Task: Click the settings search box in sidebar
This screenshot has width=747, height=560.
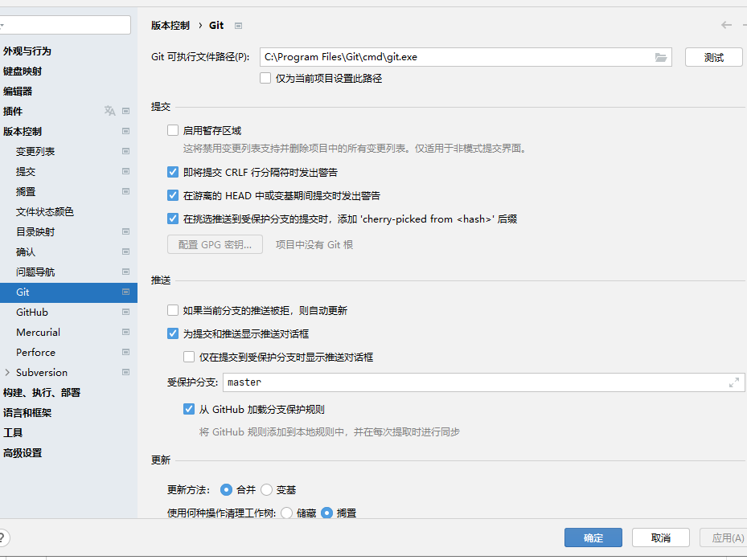Action: (x=67, y=25)
